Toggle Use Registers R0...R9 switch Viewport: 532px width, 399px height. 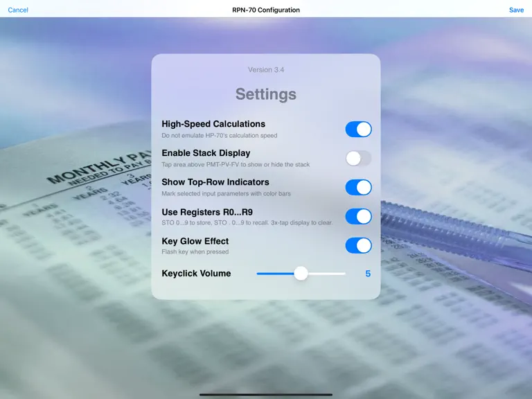(x=358, y=216)
